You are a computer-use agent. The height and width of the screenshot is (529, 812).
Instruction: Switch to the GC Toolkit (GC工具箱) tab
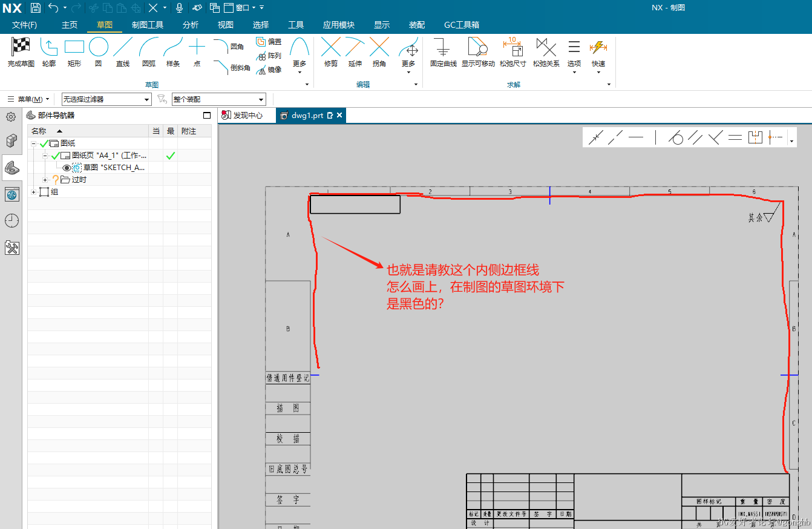click(x=462, y=25)
